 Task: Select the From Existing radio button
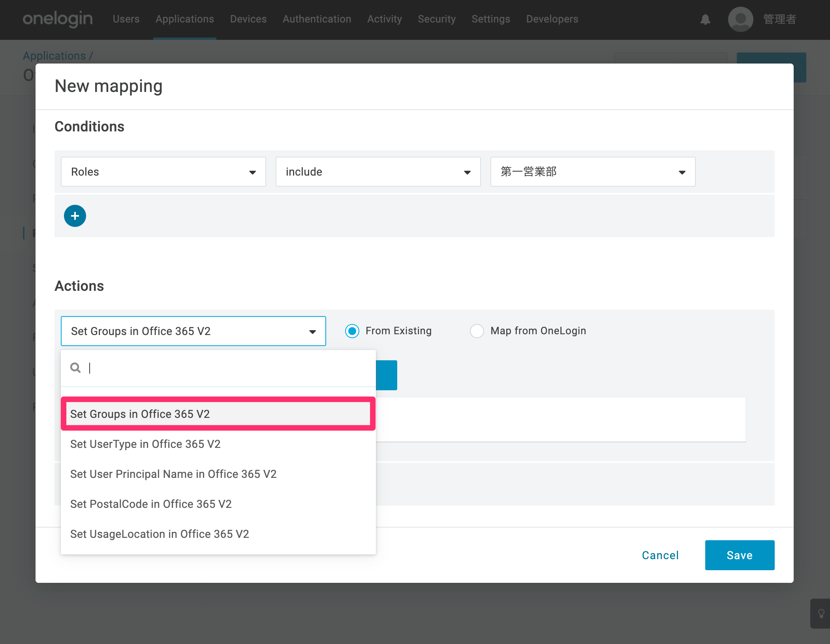click(352, 331)
